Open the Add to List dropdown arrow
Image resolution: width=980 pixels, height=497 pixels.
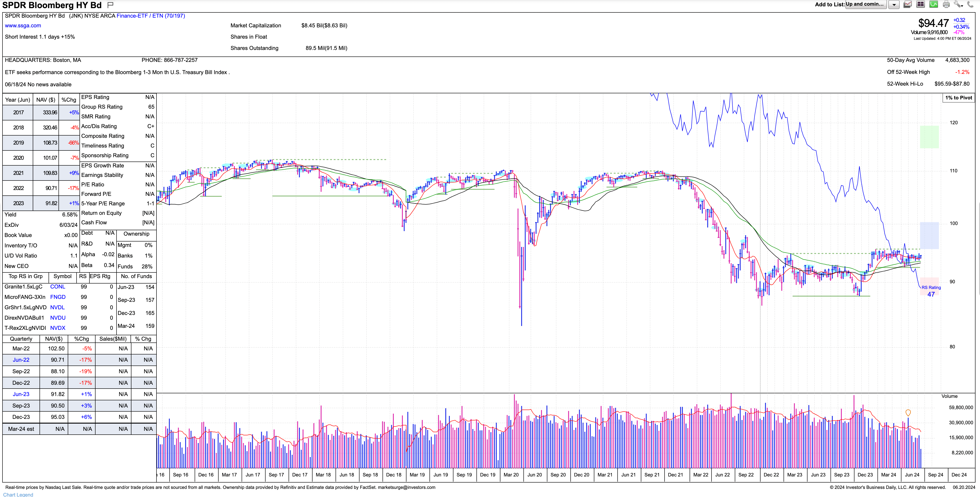894,5
